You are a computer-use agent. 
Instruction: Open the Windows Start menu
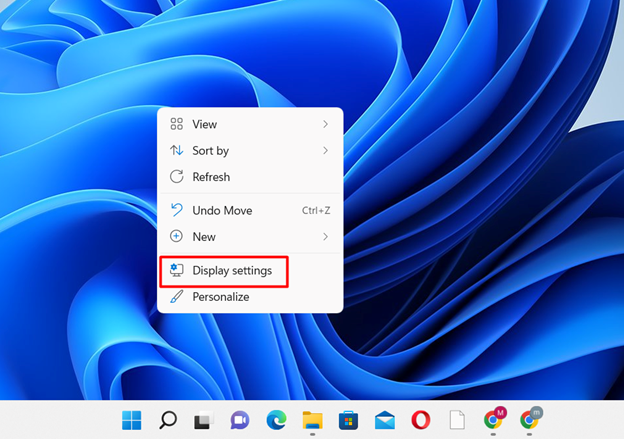(132, 420)
